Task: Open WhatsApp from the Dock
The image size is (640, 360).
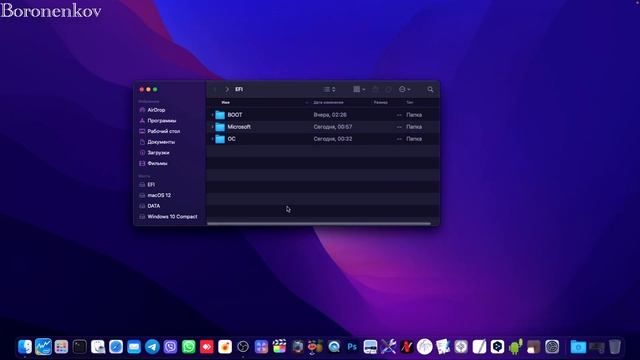Action: [x=189, y=347]
